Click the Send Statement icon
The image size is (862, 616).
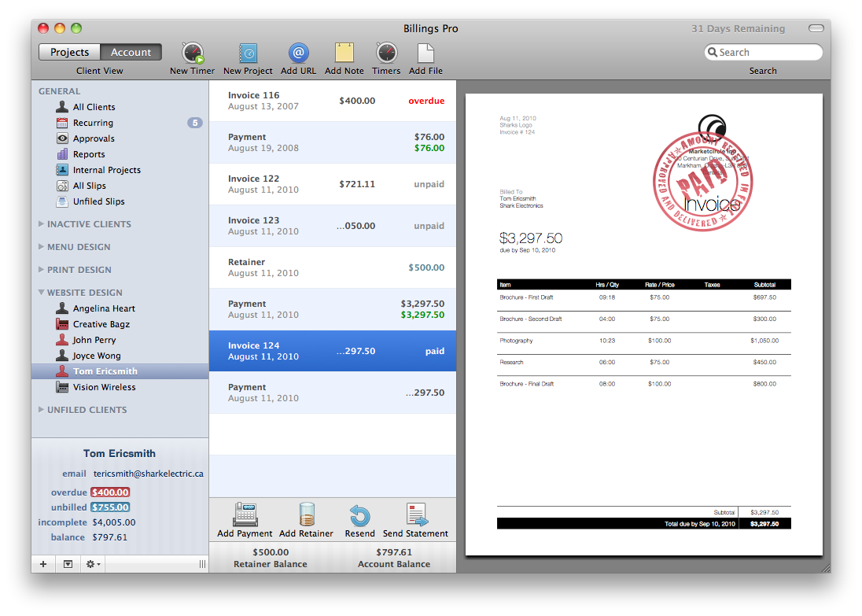[416, 515]
